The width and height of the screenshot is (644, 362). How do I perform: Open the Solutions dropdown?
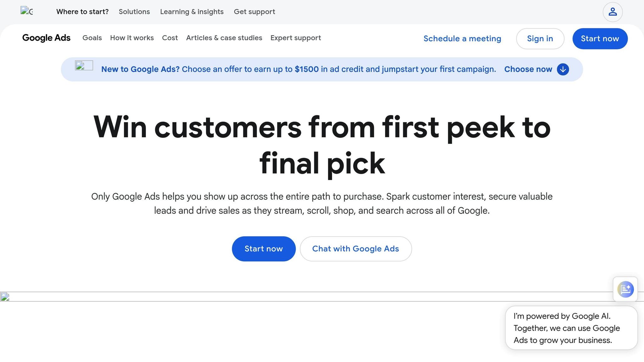coord(134,12)
